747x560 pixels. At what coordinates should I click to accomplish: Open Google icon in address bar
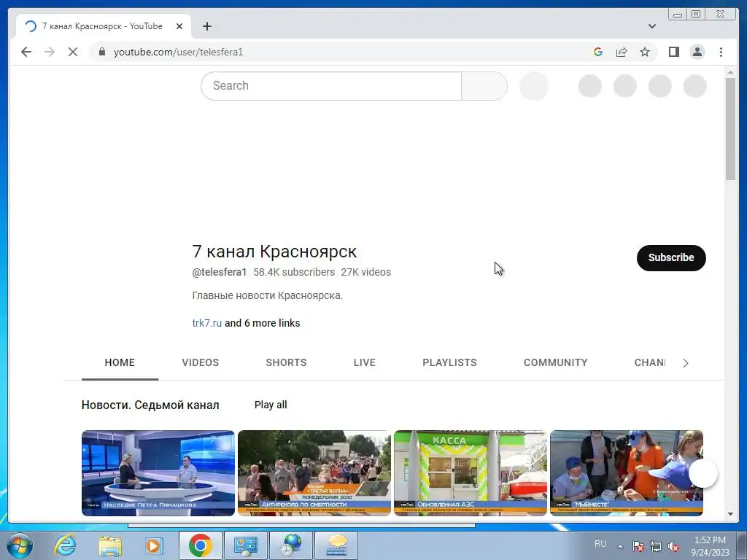click(x=598, y=52)
